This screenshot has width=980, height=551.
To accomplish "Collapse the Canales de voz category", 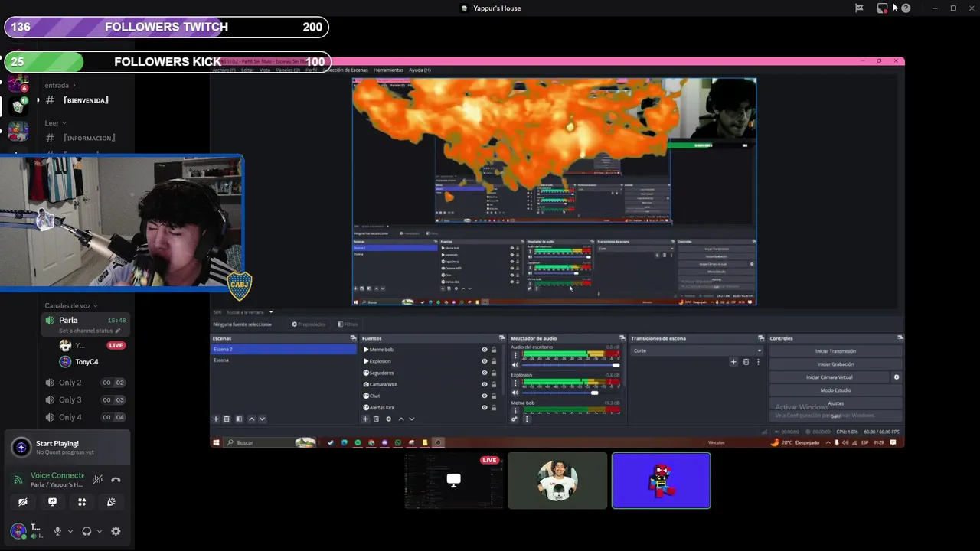I will [x=70, y=306].
